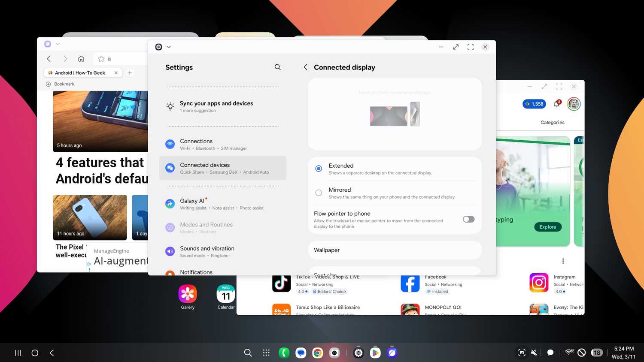Open the three-dot overflow menu
Screen dimensions: 644x362
pos(563,261)
